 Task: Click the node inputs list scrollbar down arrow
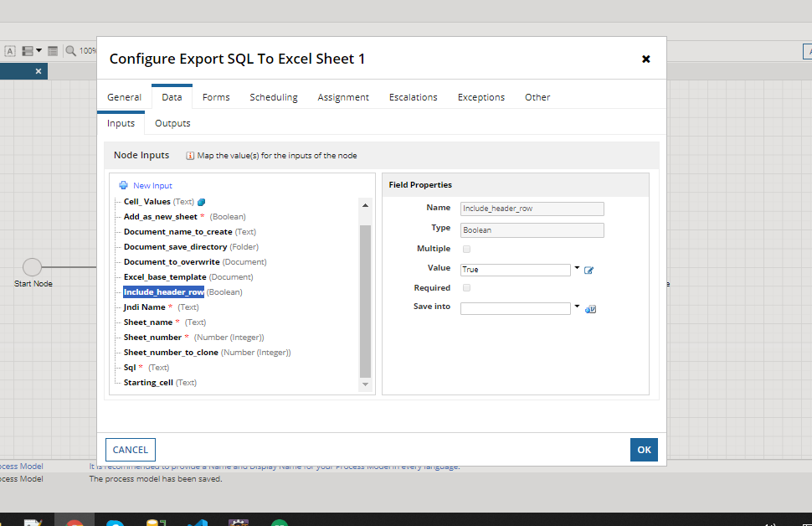click(x=365, y=384)
